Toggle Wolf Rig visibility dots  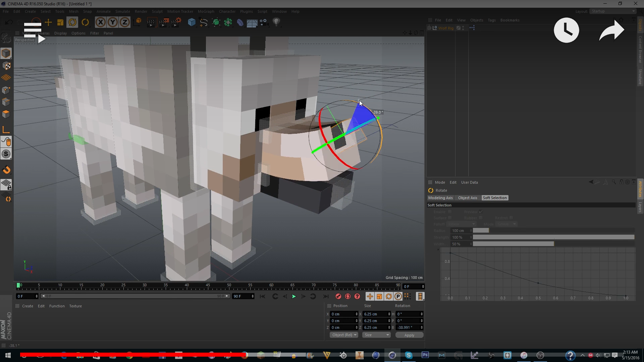463,28
